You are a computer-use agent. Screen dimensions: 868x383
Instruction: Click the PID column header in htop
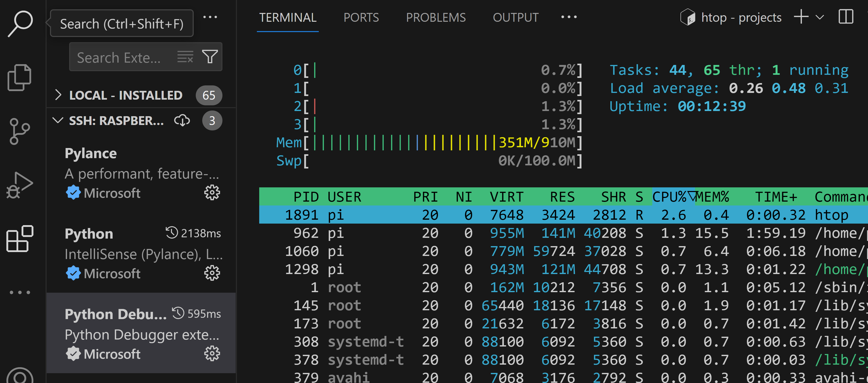(x=306, y=196)
